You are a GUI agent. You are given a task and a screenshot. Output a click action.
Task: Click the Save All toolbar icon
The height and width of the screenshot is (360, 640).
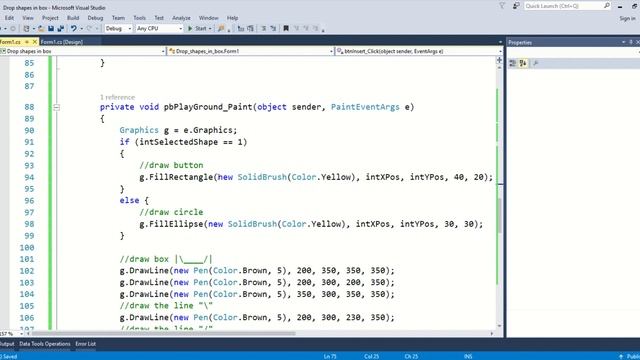click(x=61, y=29)
